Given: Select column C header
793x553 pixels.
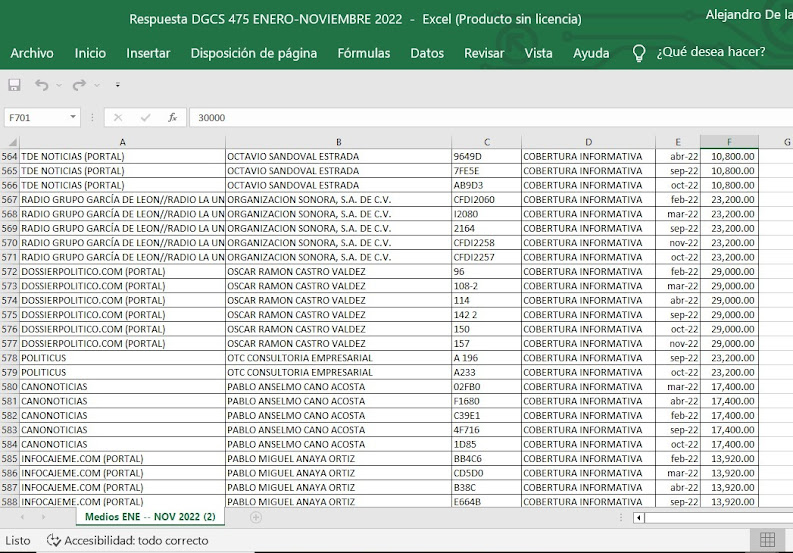Looking at the screenshot, I should point(487,142).
